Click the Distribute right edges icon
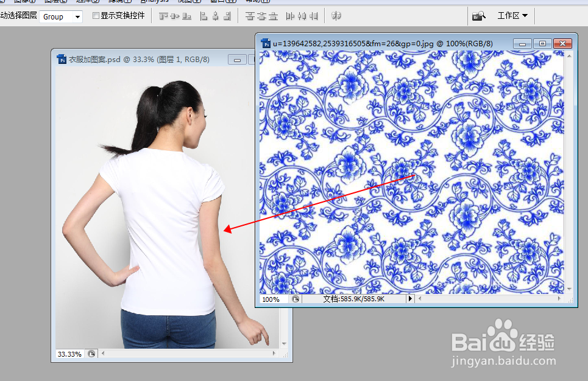 click(x=314, y=16)
